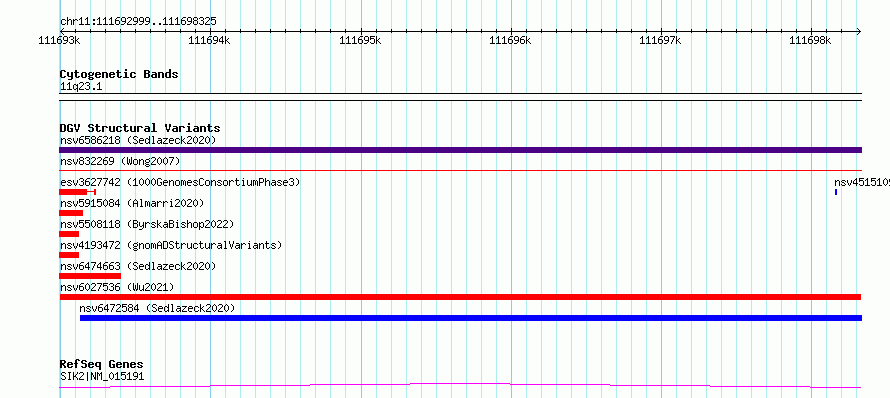
Task: Open the nsv5915084 (Almarri2020) label
Action: (x=132, y=203)
